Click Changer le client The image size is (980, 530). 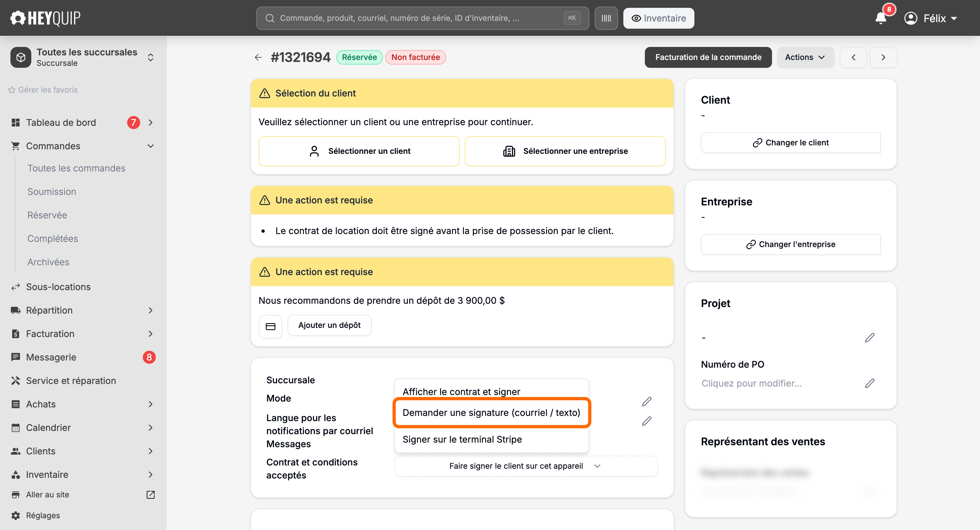tap(790, 143)
